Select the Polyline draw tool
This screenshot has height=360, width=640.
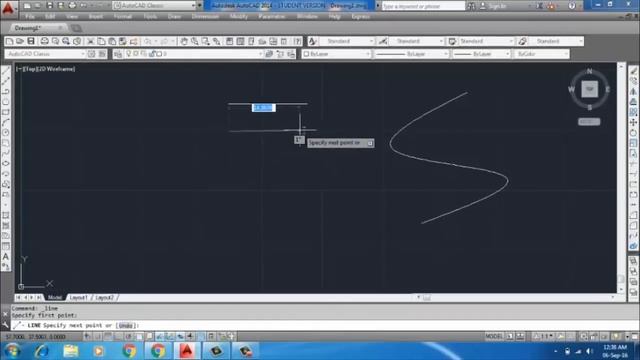pyautogui.click(x=6, y=91)
